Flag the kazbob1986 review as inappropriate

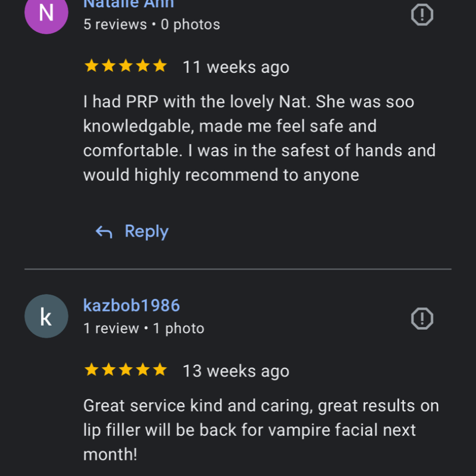[x=422, y=318]
